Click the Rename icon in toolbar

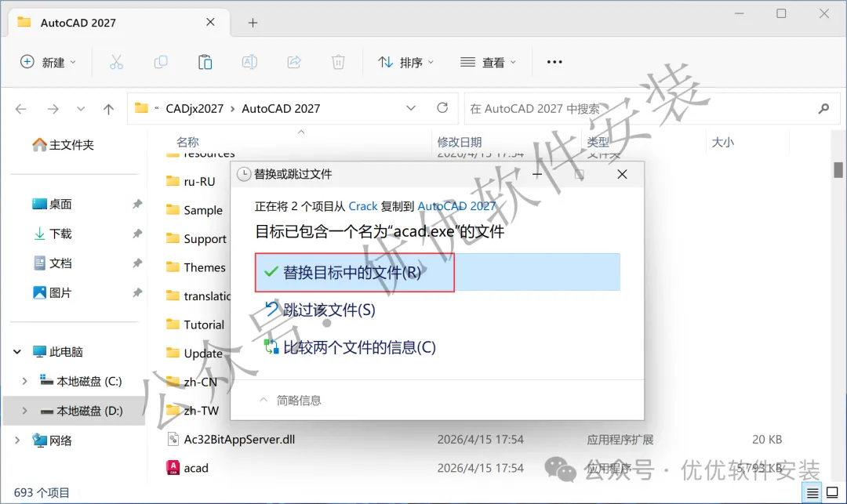[249, 62]
